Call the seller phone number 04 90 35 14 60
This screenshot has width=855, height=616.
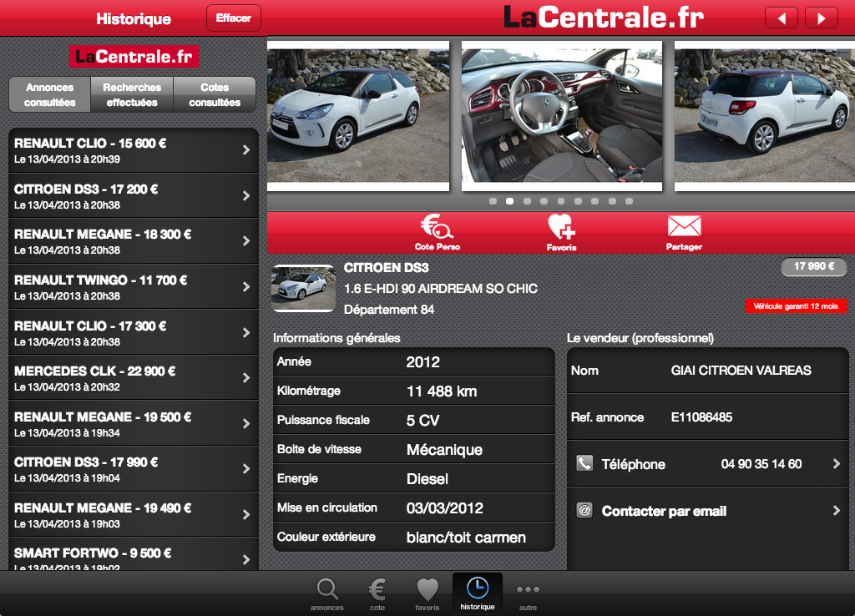761,464
